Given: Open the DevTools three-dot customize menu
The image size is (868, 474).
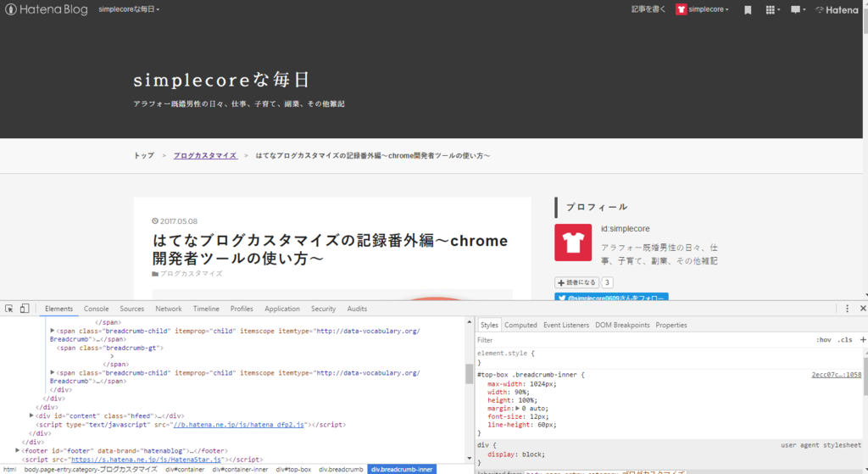Looking at the screenshot, I should [847, 309].
